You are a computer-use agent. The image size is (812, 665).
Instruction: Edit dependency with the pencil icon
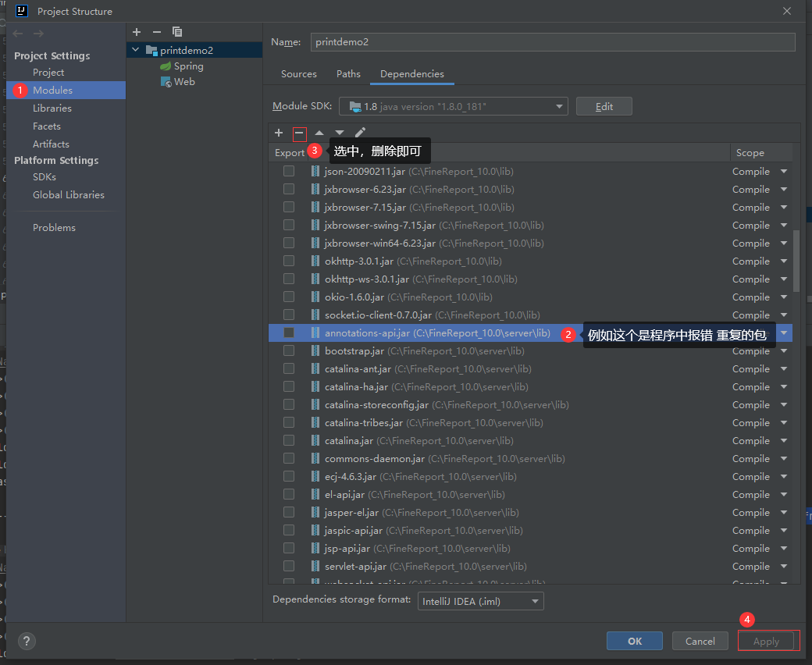(x=360, y=133)
